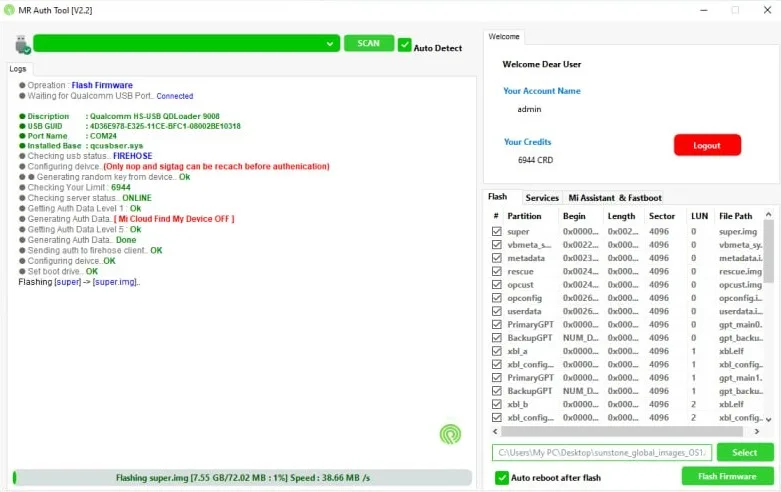Screen dimensions: 781x492
Task: Click the 'FIREHOSE' usb status text
Action: [132, 156]
